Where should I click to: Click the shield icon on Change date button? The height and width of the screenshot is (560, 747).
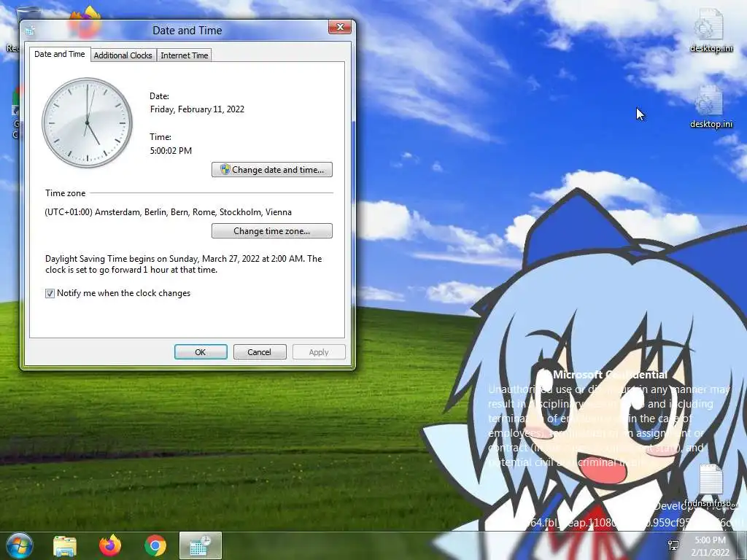225,169
